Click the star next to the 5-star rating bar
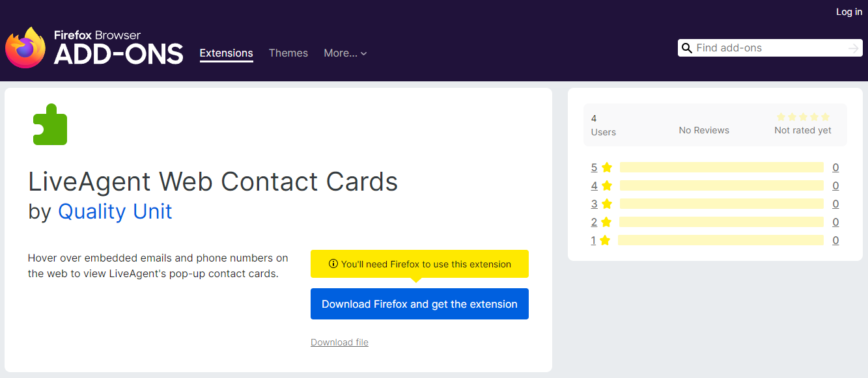Image resolution: width=868 pixels, height=378 pixels. point(606,167)
